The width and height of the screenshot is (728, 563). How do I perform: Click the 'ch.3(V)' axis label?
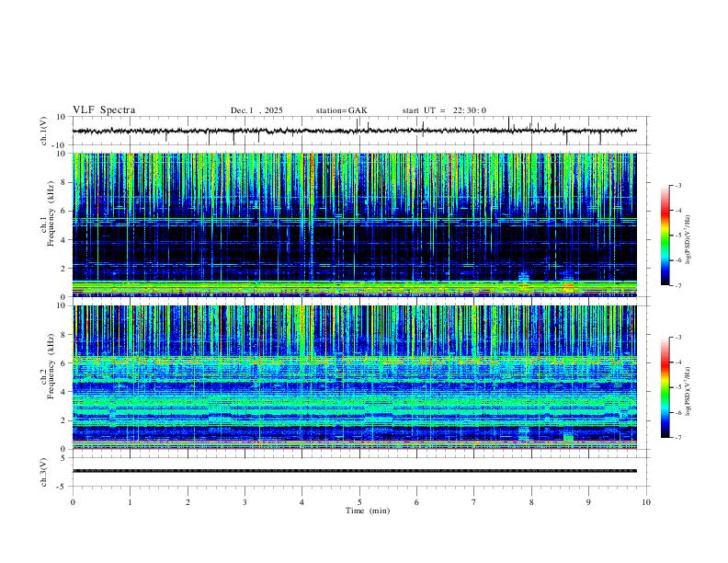45,472
